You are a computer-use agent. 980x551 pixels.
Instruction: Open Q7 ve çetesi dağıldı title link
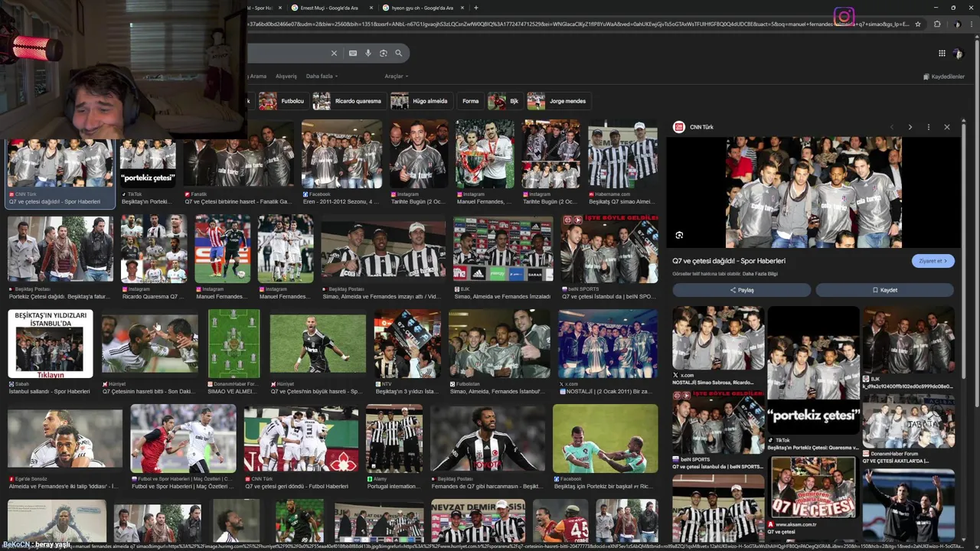click(729, 261)
